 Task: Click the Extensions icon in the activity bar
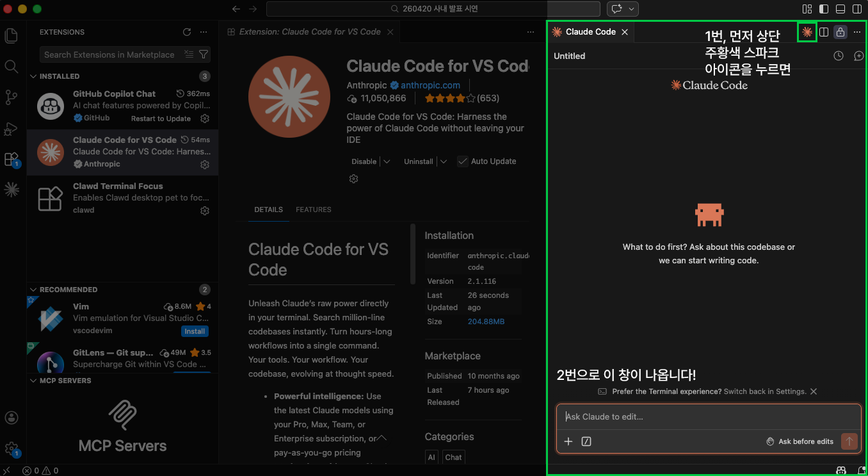[11, 159]
